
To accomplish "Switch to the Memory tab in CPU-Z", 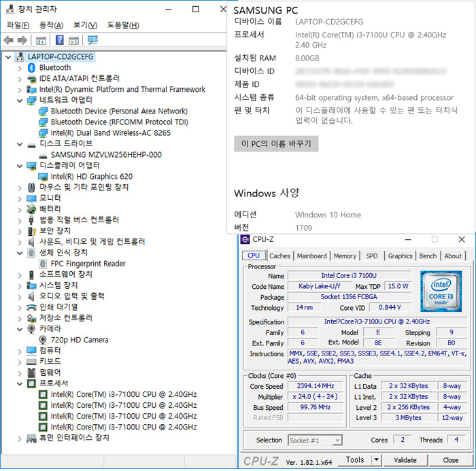I will [x=345, y=256].
